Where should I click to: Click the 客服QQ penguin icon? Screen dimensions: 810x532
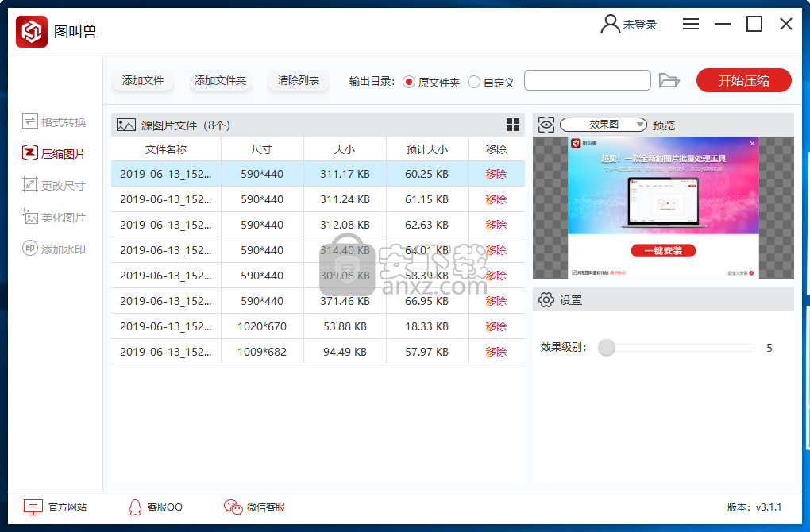point(135,507)
